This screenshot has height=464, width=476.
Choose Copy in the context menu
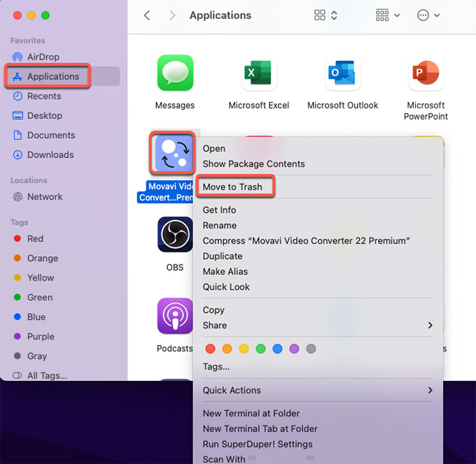[213, 310]
